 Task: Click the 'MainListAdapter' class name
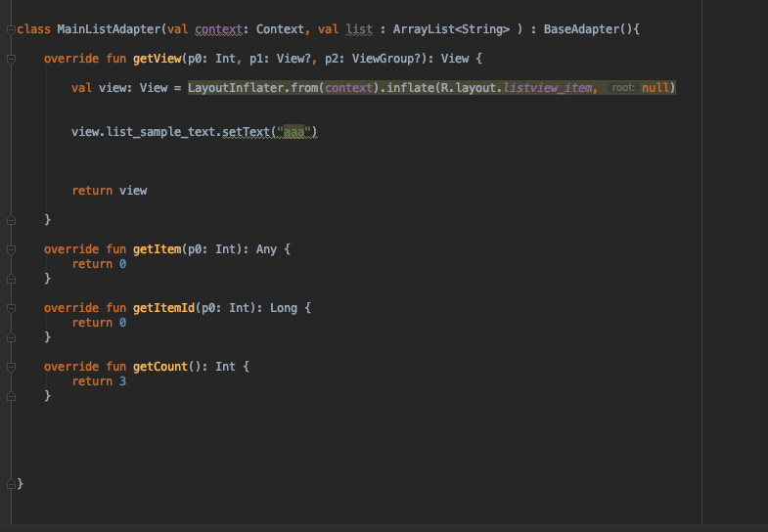[x=109, y=29]
